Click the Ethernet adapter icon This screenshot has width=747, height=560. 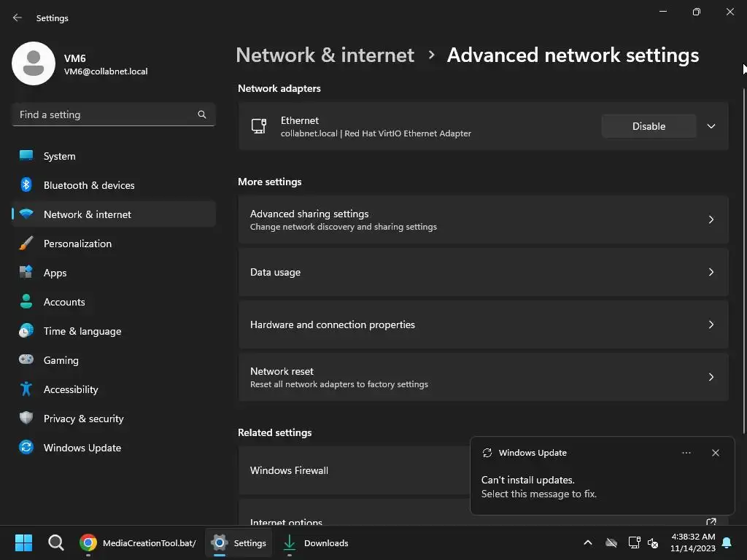click(x=259, y=126)
